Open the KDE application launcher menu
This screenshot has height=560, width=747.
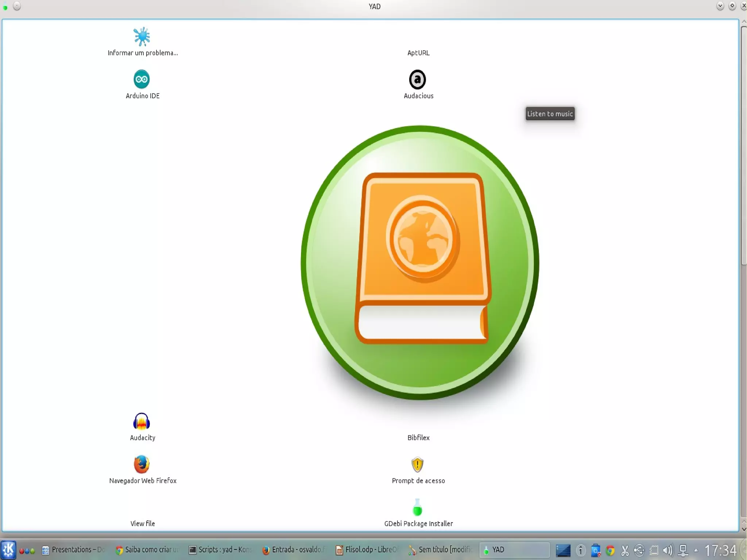8,550
